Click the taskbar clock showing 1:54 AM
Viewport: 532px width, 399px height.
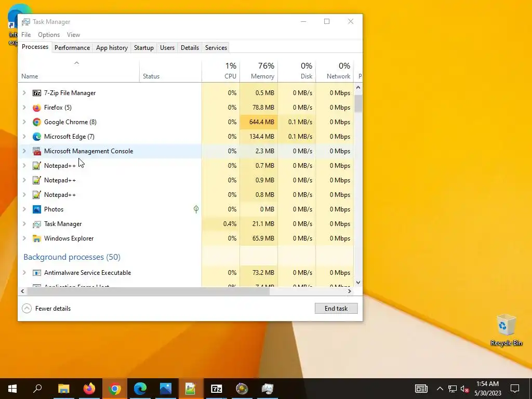pos(487,389)
